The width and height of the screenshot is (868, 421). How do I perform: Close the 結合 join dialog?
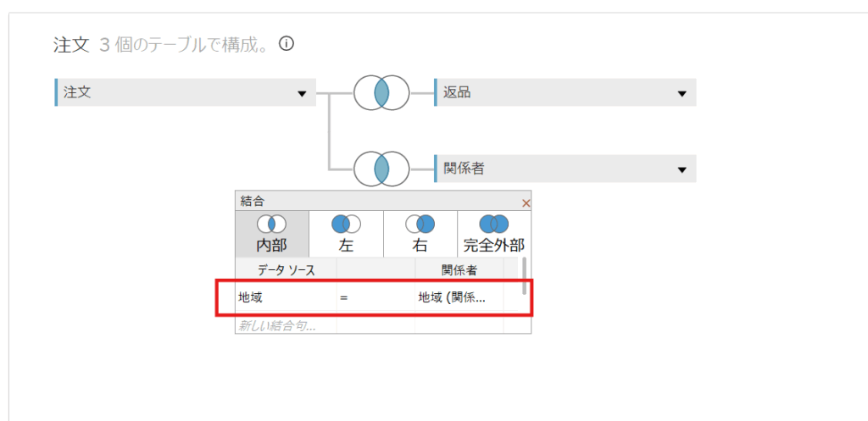(x=526, y=203)
